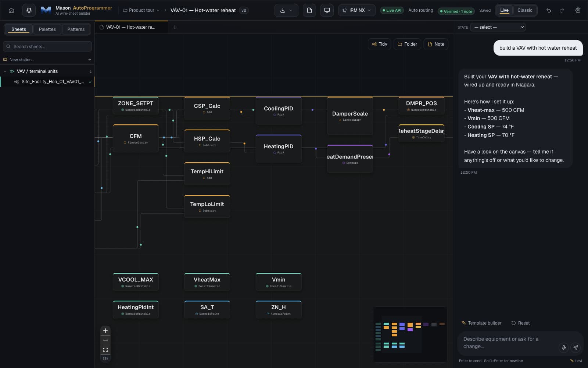Click the Folder button
588x368 pixels.
click(x=407, y=44)
